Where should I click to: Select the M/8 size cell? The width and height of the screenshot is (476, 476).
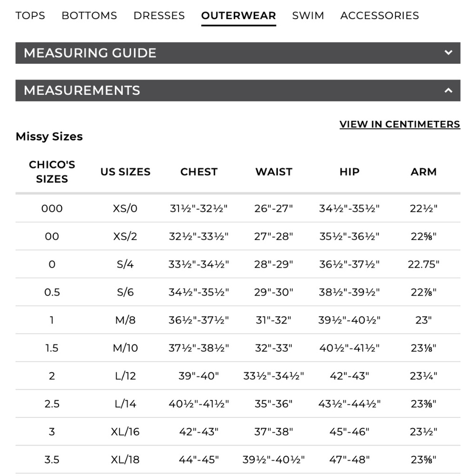click(125, 320)
